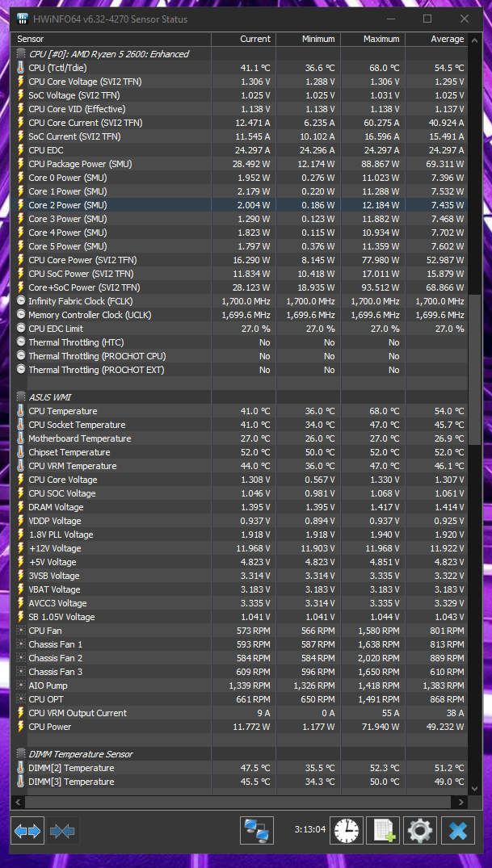Image resolution: width=492 pixels, height=868 pixels.
Task: Click the horizontal scrollbar left arrow
Action: pos(18,802)
